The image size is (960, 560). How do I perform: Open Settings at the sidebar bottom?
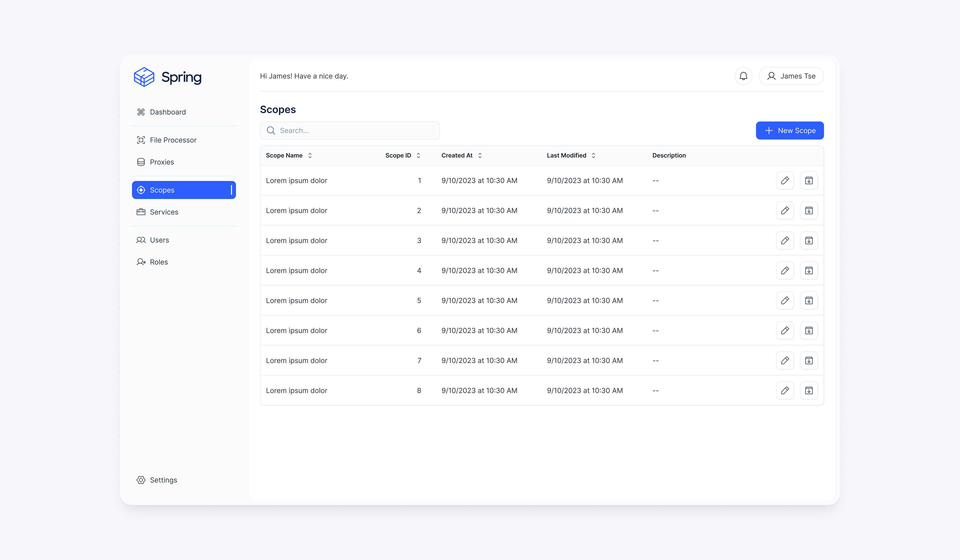click(163, 480)
